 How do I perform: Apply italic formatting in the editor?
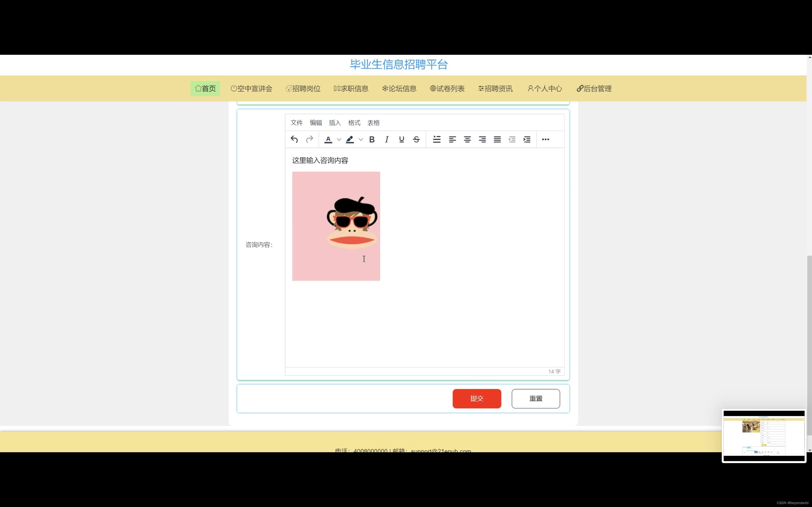(387, 139)
